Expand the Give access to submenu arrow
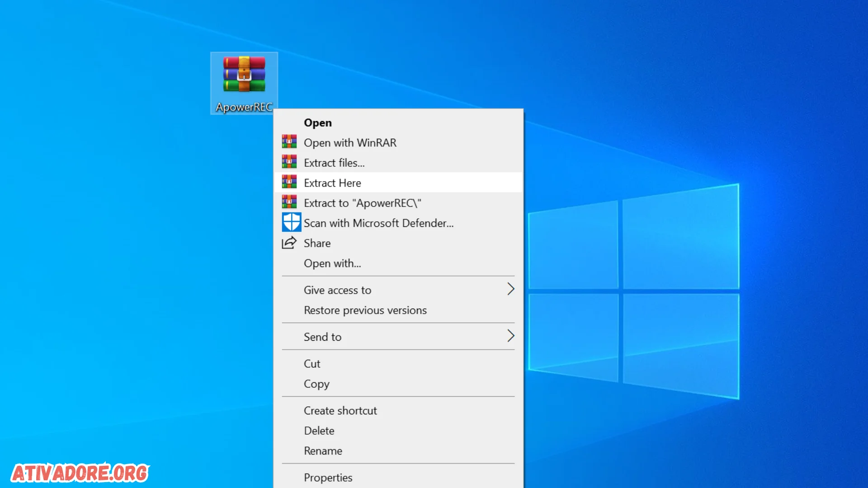 click(510, 289)
